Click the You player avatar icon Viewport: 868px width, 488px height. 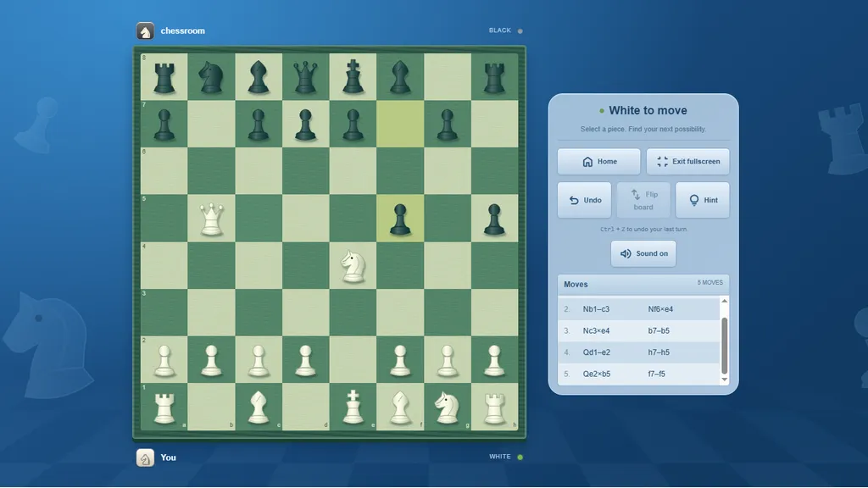point(145,457)
